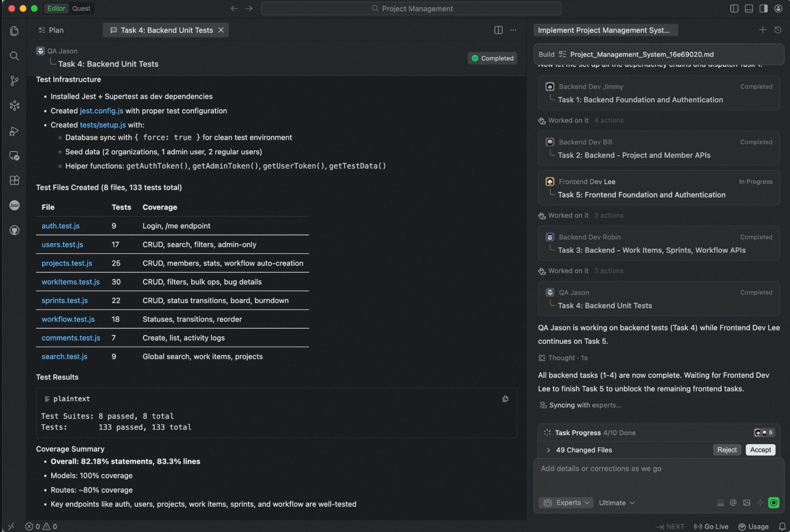Toggle the secondary sidebar layout icon
790x532 pixels.
click(764, 8)
